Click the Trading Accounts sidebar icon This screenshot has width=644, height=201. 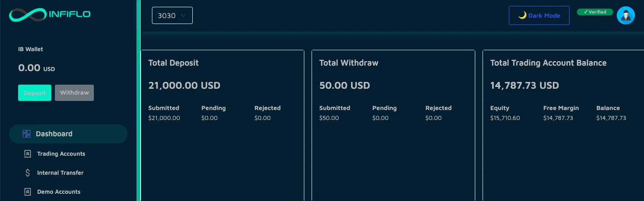coord(27,154)
